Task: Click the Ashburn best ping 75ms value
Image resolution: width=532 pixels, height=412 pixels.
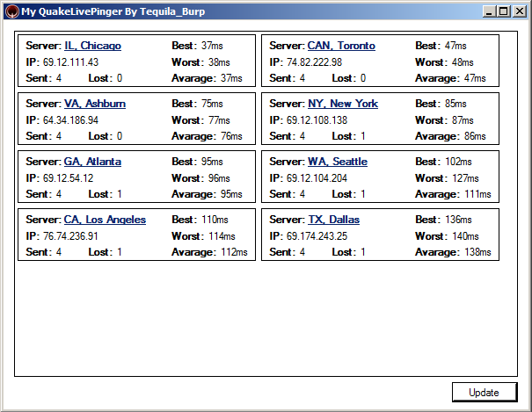Action: tap(213, 104)
